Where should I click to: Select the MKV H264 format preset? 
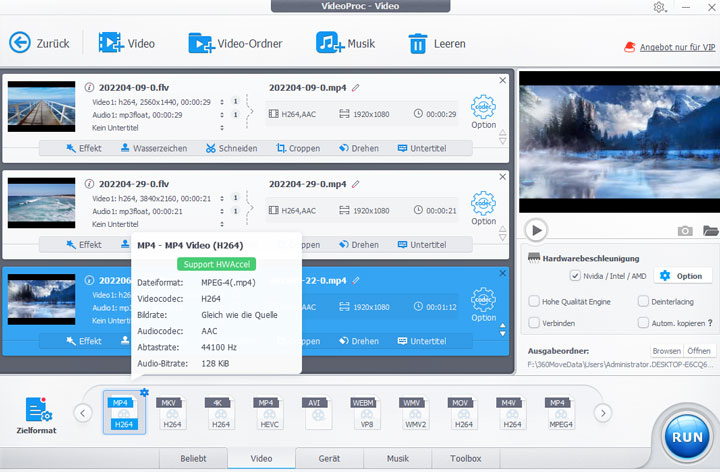pos(172,413)
